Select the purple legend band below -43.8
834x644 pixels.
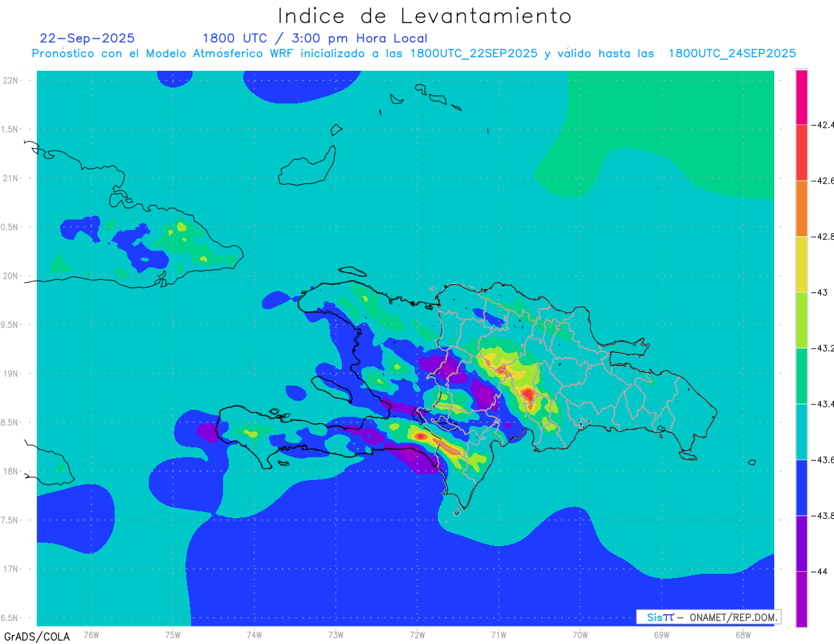click(x=801, y=543)
